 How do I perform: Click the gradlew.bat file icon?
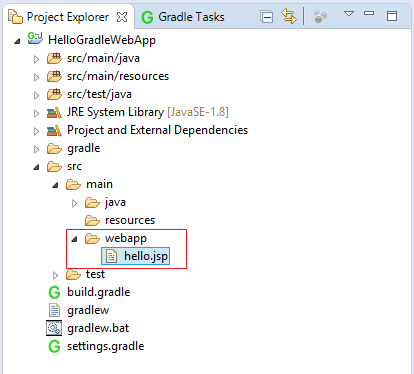(x=54, y=328)
